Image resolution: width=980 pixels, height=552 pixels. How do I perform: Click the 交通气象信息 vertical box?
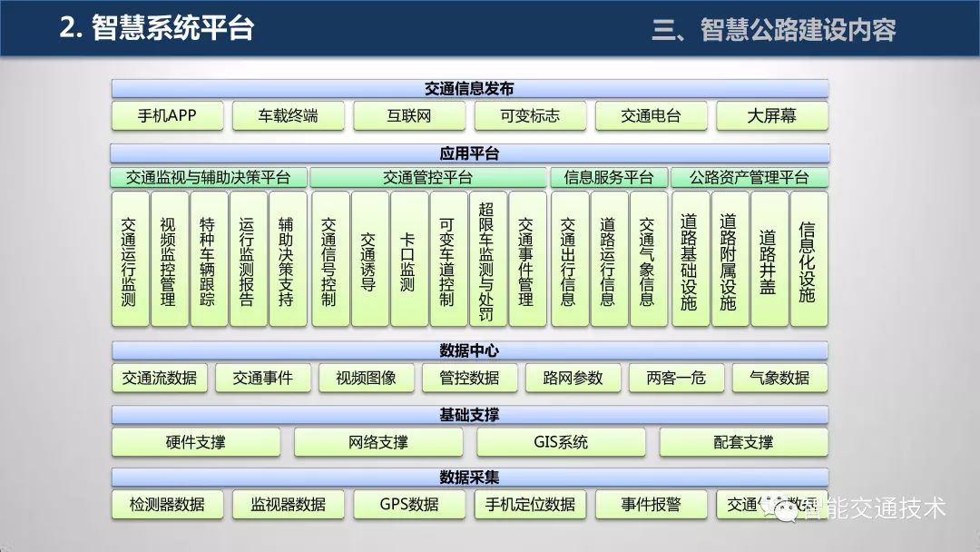click(x=648, y=259)
